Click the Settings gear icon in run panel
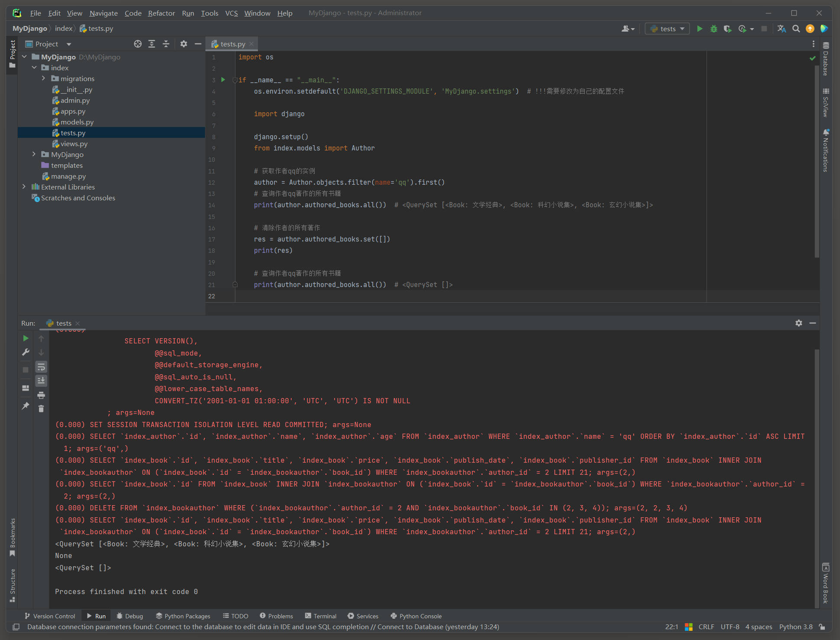The image size is (840, 640). 799,323
